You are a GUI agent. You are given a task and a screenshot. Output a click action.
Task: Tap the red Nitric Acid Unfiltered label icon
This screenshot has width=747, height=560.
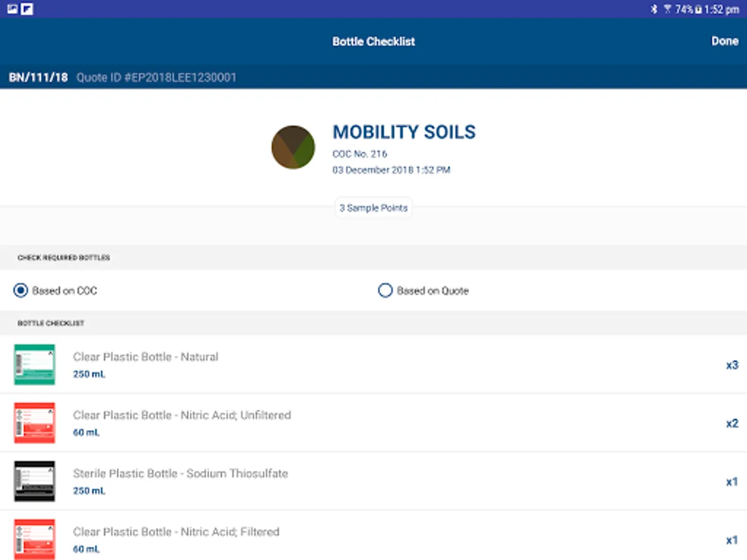pos(35,423)
